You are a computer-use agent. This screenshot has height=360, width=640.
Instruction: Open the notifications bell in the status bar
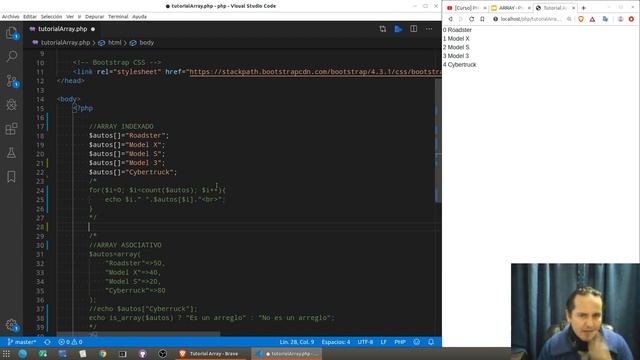pos(431,342)
